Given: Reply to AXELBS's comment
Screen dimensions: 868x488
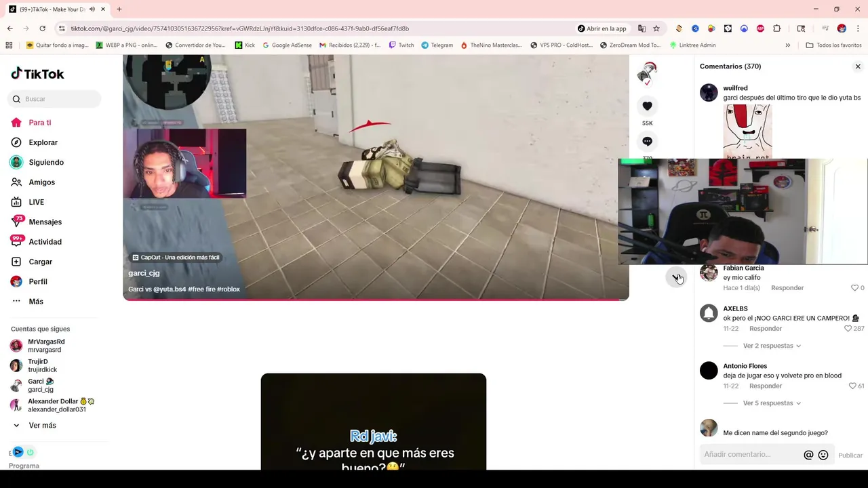Looking at the screenshot, I should 766,329.
